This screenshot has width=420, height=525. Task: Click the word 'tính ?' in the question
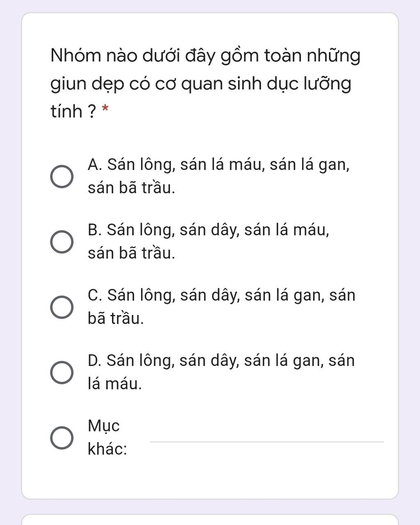click(73, 111)
